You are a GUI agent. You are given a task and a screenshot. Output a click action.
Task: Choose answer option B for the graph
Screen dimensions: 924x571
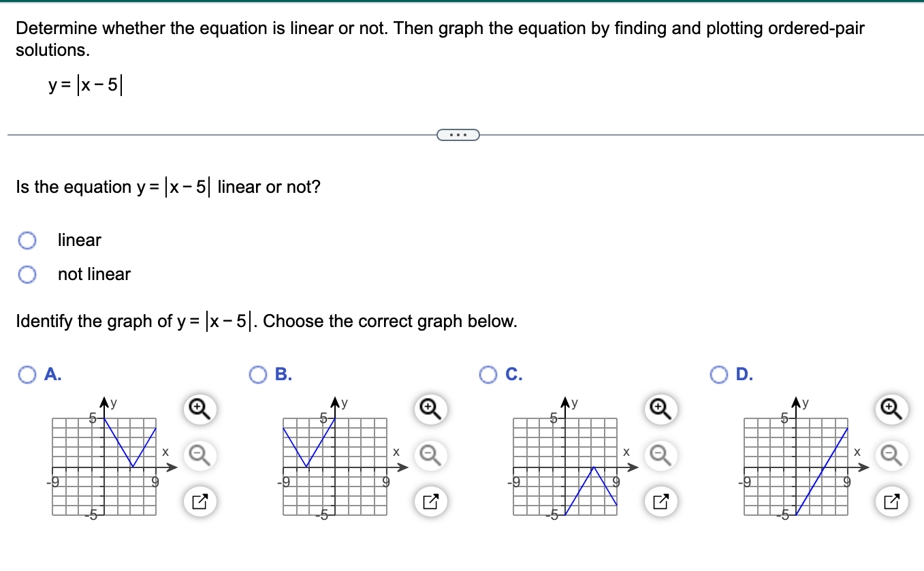click(257, 374)
